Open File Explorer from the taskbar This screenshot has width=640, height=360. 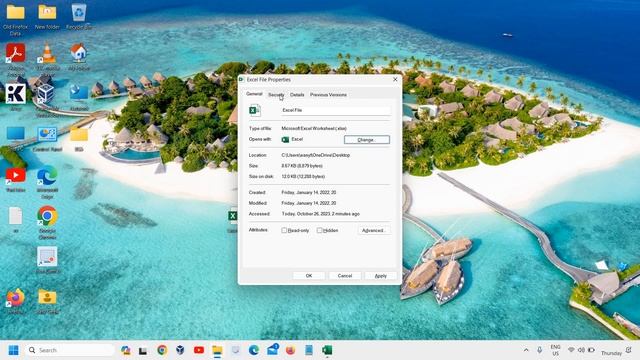pyautogui.click(x=217, y=350)
